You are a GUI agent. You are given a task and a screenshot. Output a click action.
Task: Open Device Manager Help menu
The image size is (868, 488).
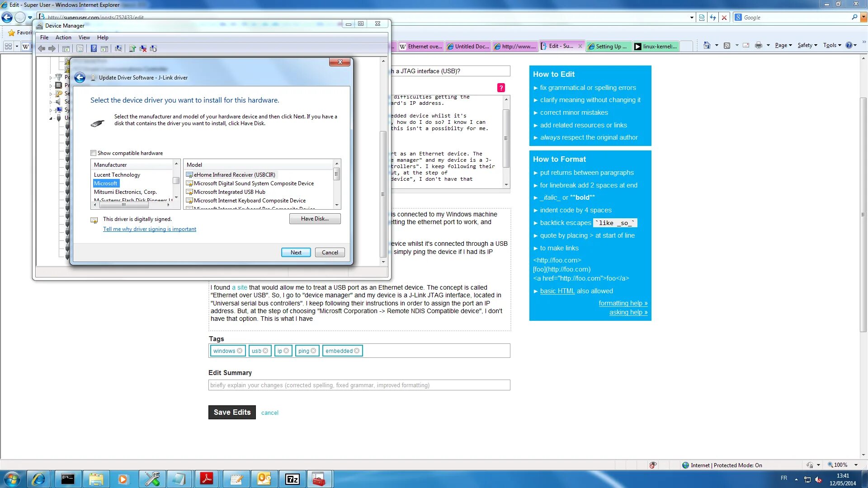click(103, 38)
